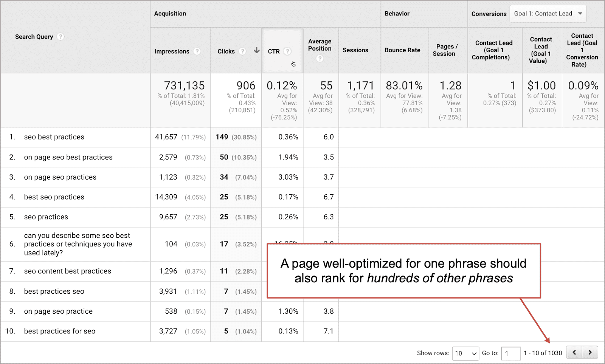Click the Impressions help question mark
The image size is (605, 364).
pos(197,51)
